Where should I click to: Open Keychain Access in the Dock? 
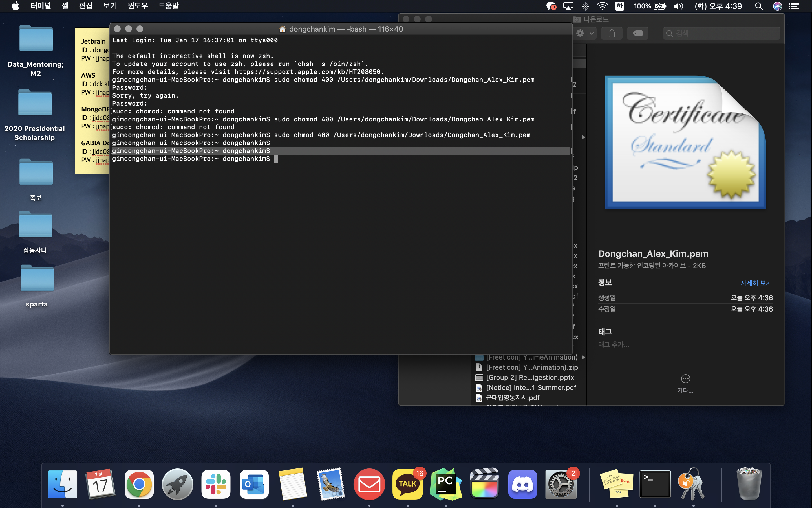click(692, 484)
